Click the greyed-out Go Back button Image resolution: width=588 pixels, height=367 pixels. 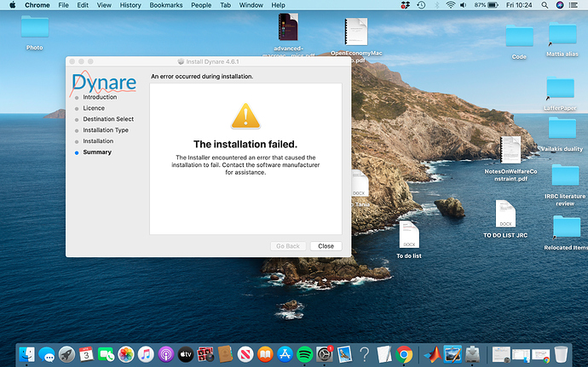(x=288, y=246)
